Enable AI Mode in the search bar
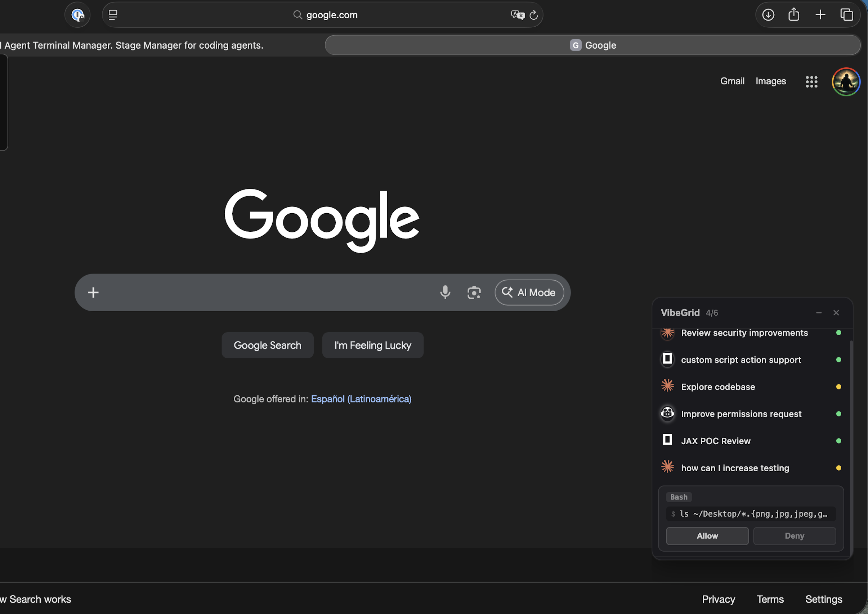The height and width of the screenshot is (614, 868). click(529, 293)
